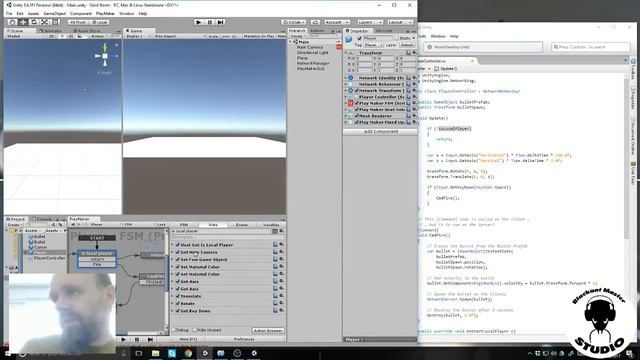Select Directional Light in Hierarchy
This screenshot has height=360, width=640.
312,53
